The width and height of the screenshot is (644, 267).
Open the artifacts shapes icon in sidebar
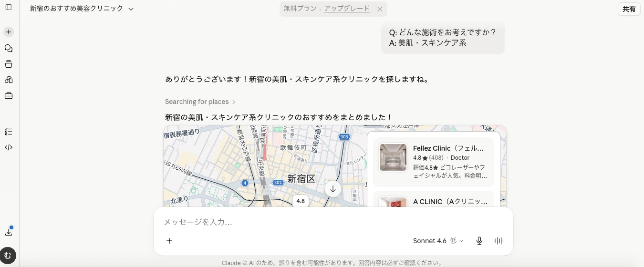9,80
